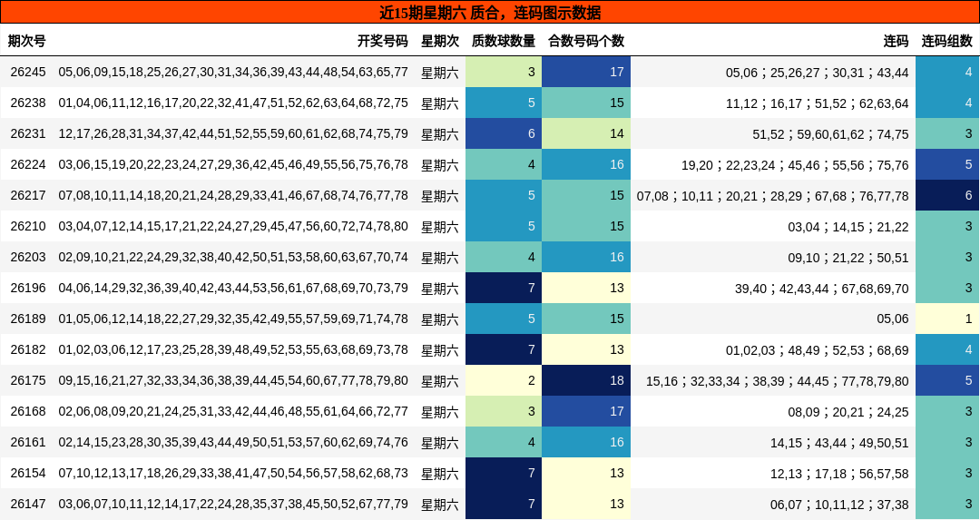Screen dimensions: 980x520
Task: Click composite count cell 17 in row 26245
Action: tap(586, 72)
